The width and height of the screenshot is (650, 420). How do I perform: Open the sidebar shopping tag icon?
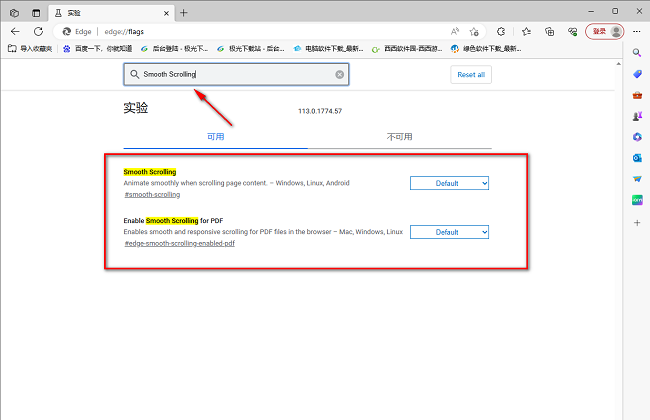click(637, 74)
